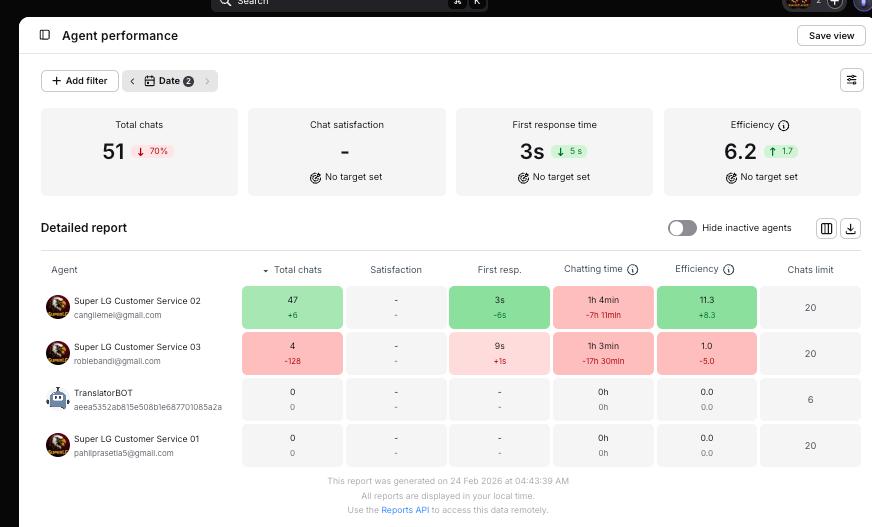The image size is (872, 527).
Task: Toggle Hide inactive agents switch
Action: click(x=682, y=228)
